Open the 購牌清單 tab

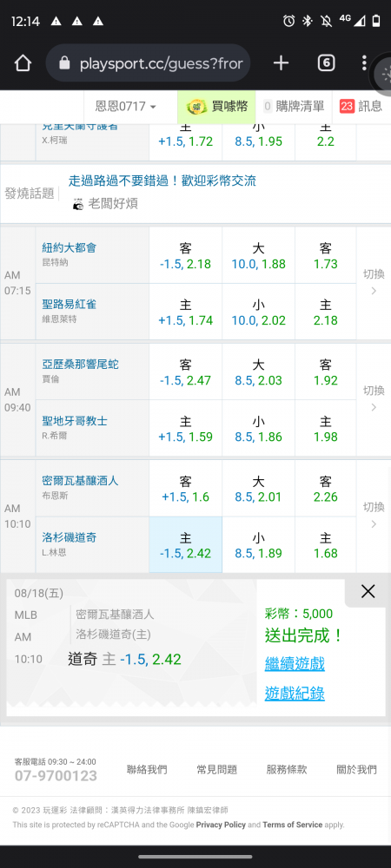[x=294, y=106]
